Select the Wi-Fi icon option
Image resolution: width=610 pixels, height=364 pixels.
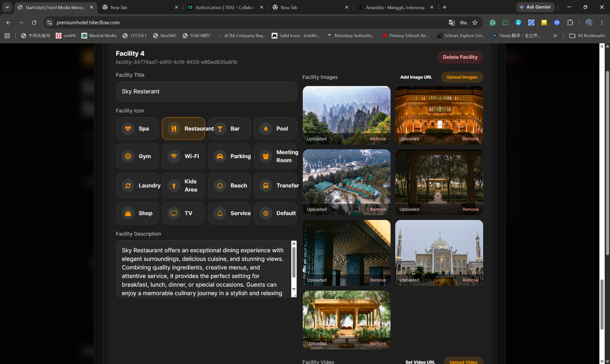coord(183,156)
